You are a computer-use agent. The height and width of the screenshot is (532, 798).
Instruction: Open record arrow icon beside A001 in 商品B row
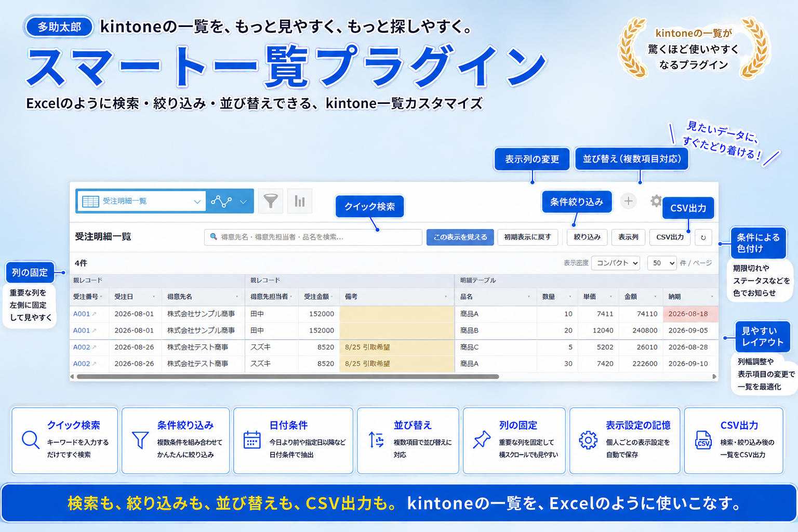94,330
